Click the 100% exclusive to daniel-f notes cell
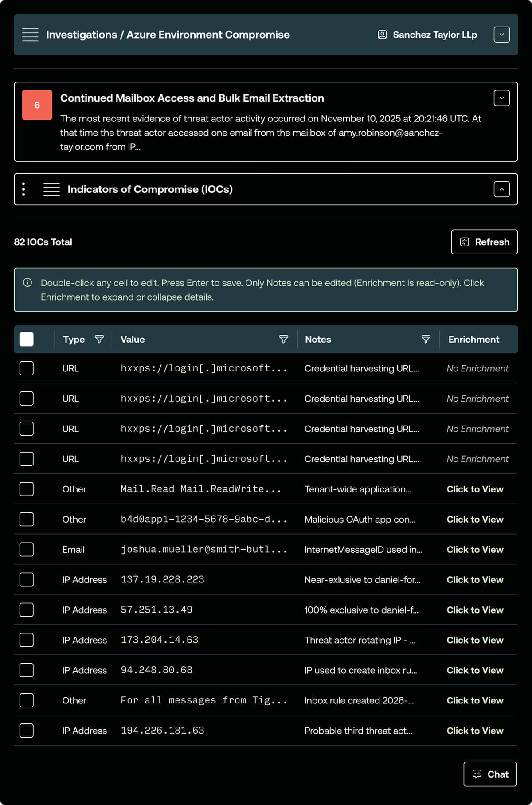The width and height of the screenshot is (532, 805). coord(361,610)
